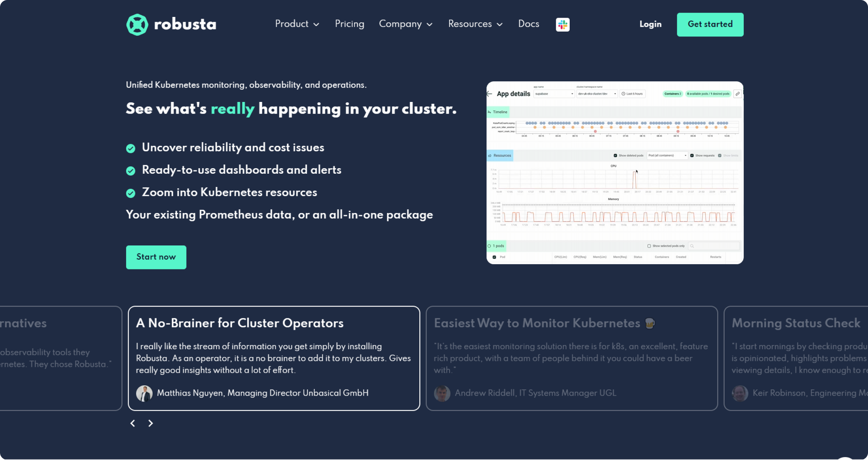Click the red report_crash_loop timeline dot

(595, 131)
